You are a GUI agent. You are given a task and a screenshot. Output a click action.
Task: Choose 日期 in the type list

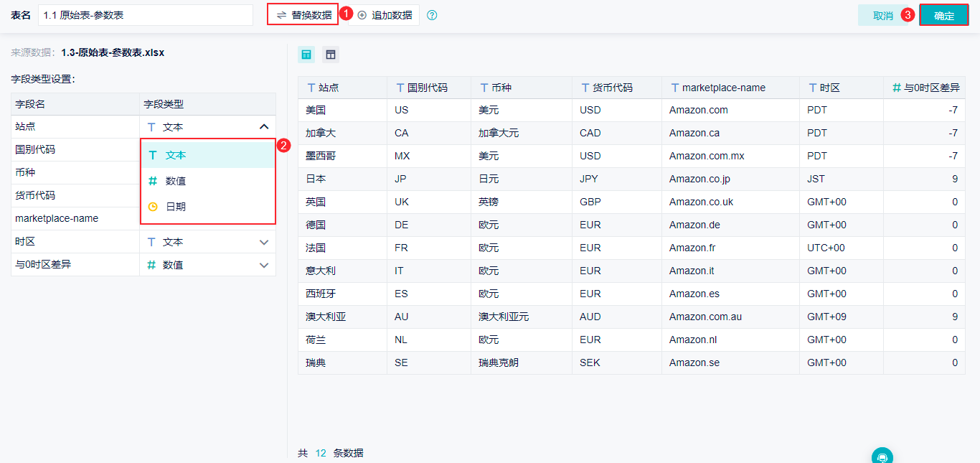coord(208,207)
